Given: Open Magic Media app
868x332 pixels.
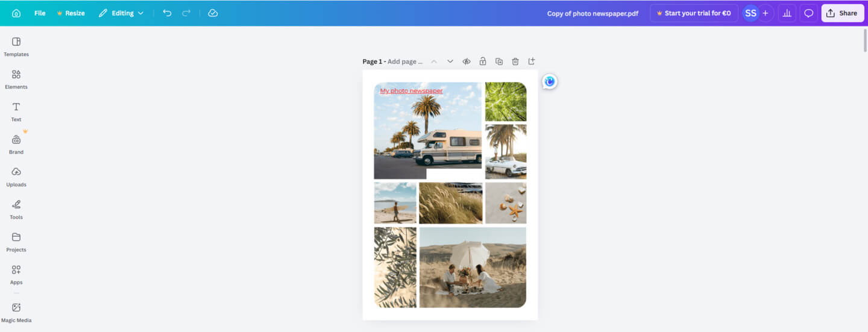Looking at the screenshot, I should point(16,312).
